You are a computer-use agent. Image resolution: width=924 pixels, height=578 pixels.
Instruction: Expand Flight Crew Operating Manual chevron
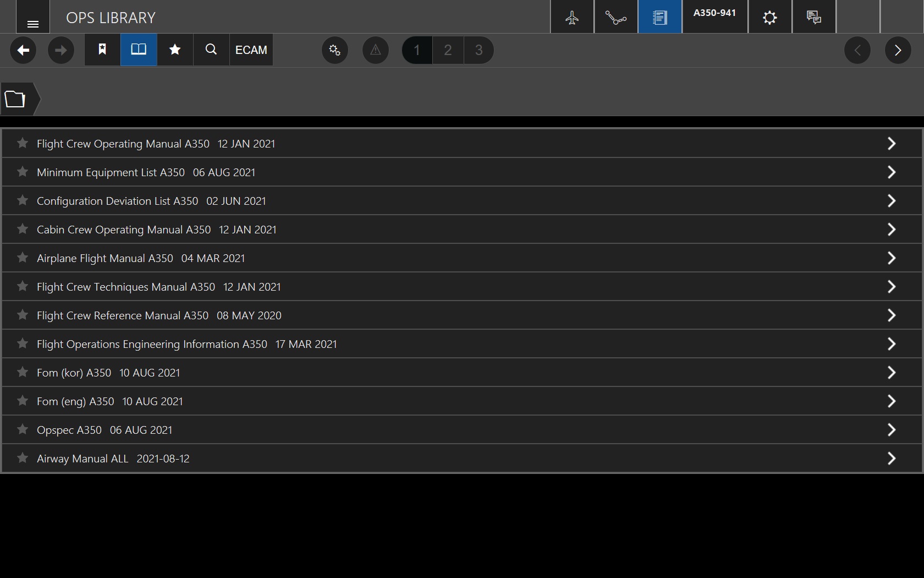[892, 144]
